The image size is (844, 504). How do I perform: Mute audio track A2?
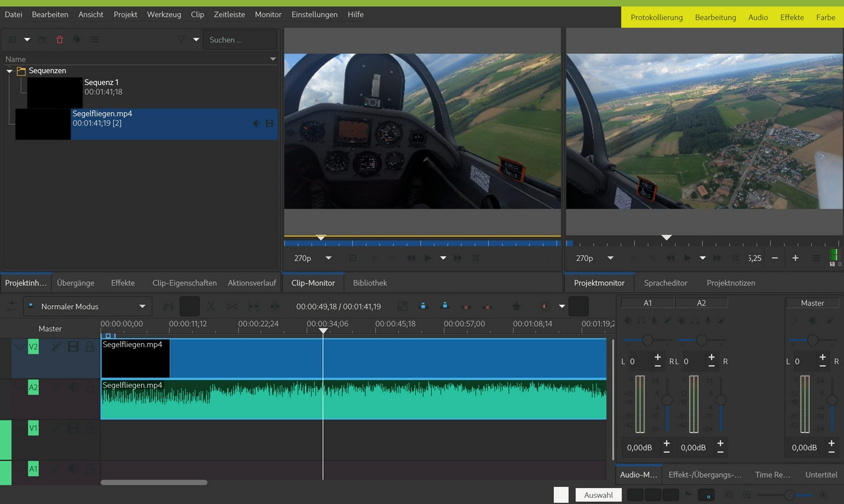pos(73,387)
